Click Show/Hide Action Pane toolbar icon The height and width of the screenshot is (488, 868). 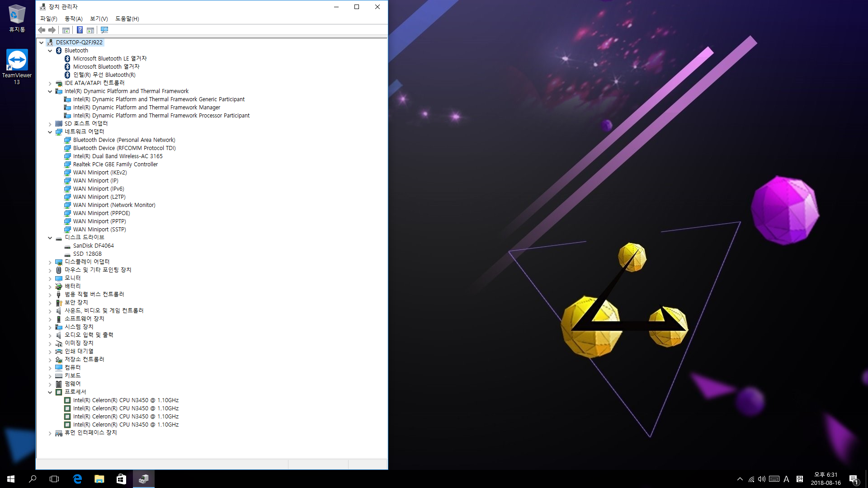coord(90,30)
